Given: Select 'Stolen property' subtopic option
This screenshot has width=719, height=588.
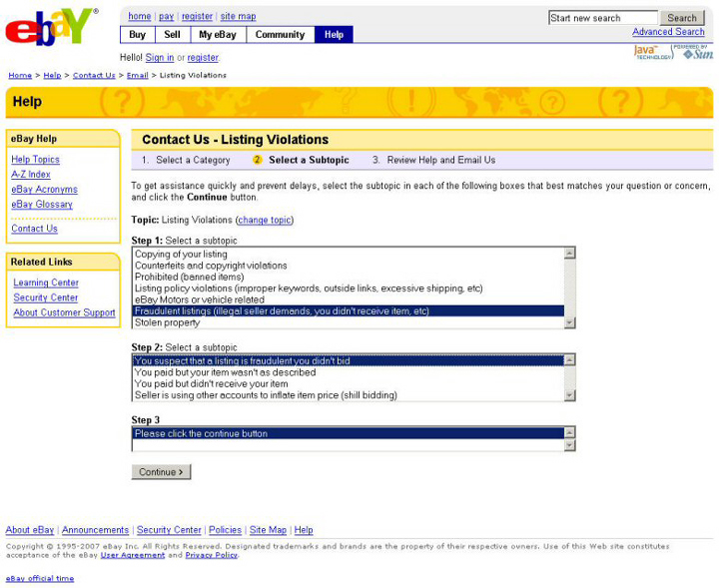Looking at the screenshot, I should [x=168, y=322].
